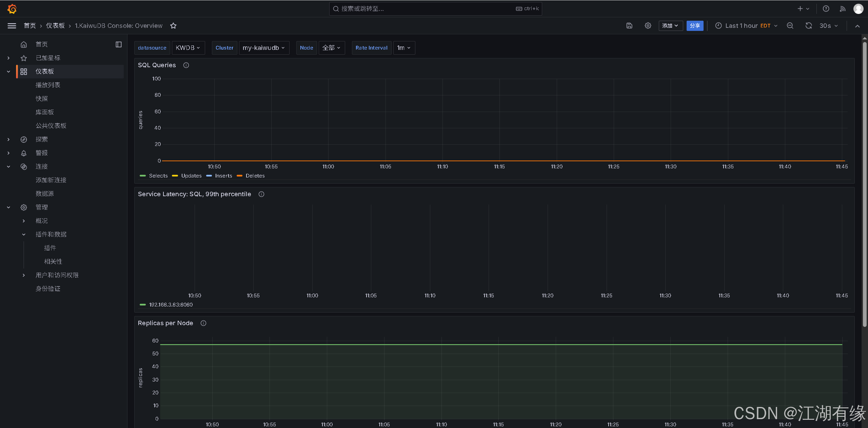This screenshot has width=868, height=428.
Task: Refresh the dashboard now
Action: pyautogui.click(x=809, y=26)
